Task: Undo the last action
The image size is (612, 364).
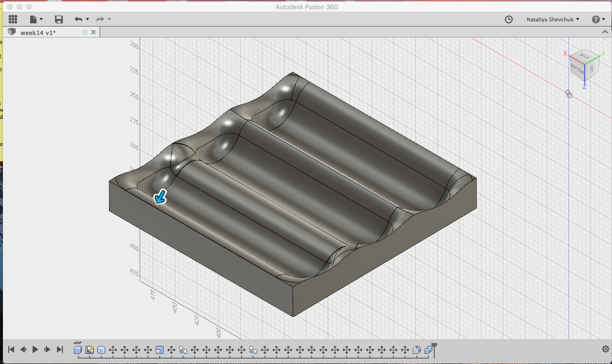Action: pyautogui.click(x=78, y=19)
